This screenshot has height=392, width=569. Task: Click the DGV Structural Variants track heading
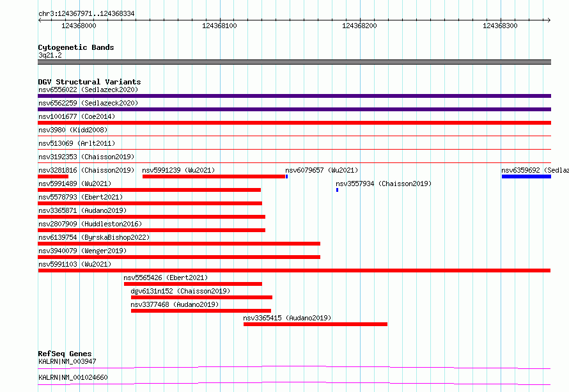[90, 82]
